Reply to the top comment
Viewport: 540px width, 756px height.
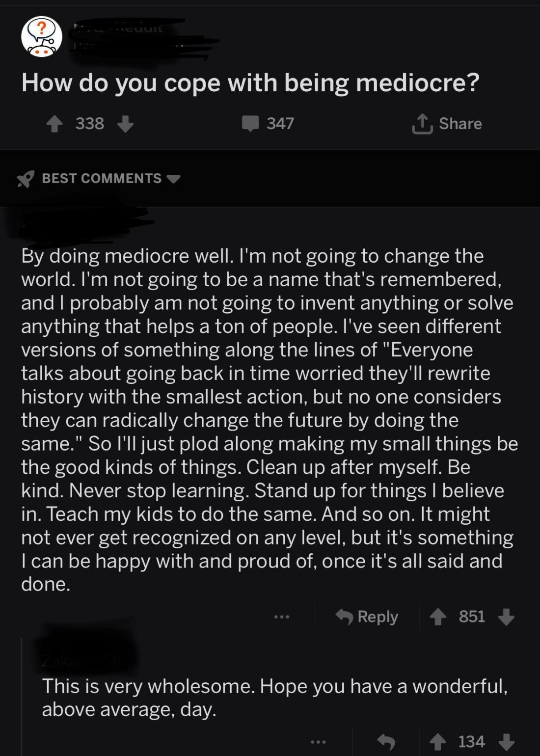pos(367,617)
